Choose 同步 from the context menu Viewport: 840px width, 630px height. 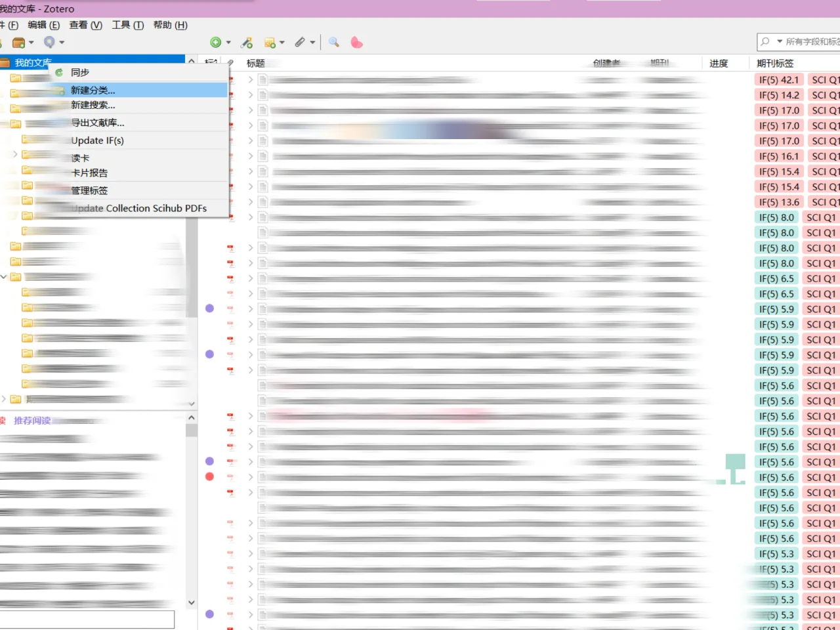click(140, 72)
